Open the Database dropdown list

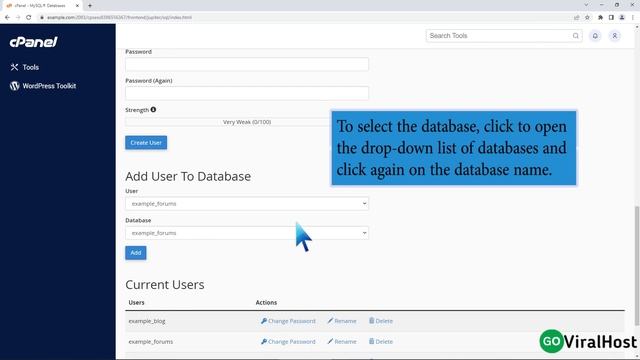coord(247,233)
